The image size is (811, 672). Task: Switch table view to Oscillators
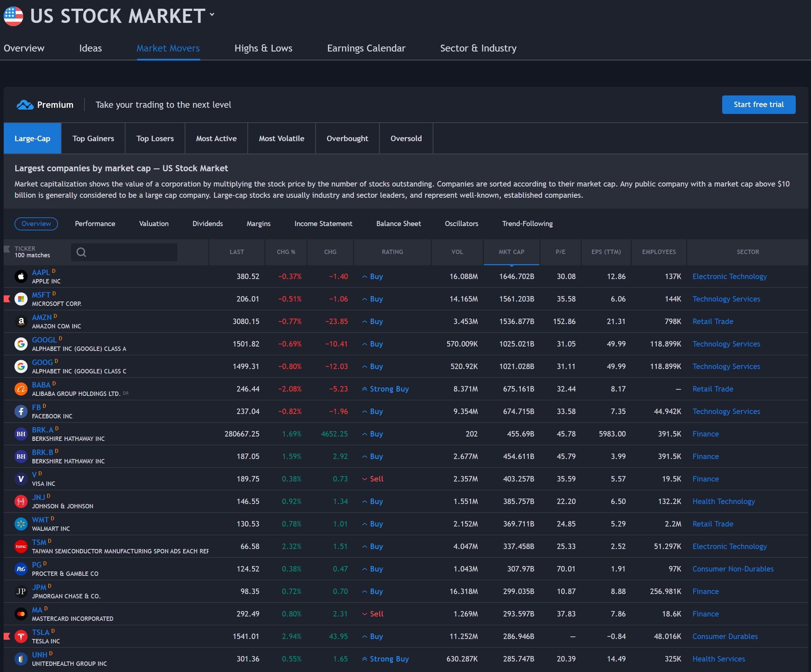coord(461,224)
